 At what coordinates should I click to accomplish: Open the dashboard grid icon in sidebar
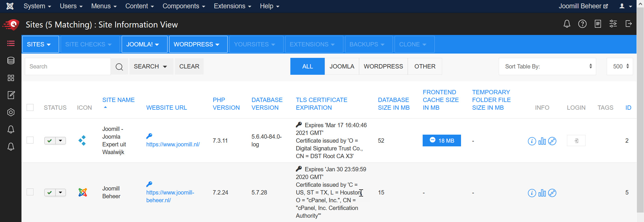[11, 78]
